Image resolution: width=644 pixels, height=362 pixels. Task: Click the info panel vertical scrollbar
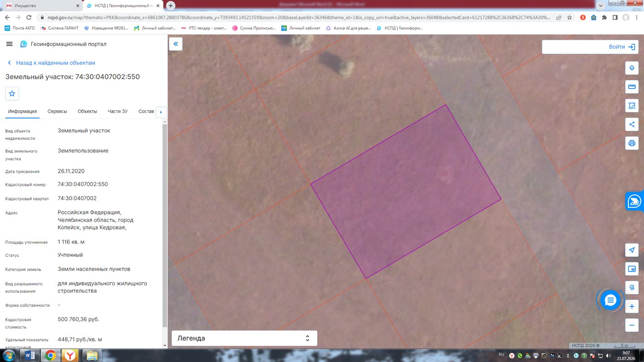(x=165, y=225)
